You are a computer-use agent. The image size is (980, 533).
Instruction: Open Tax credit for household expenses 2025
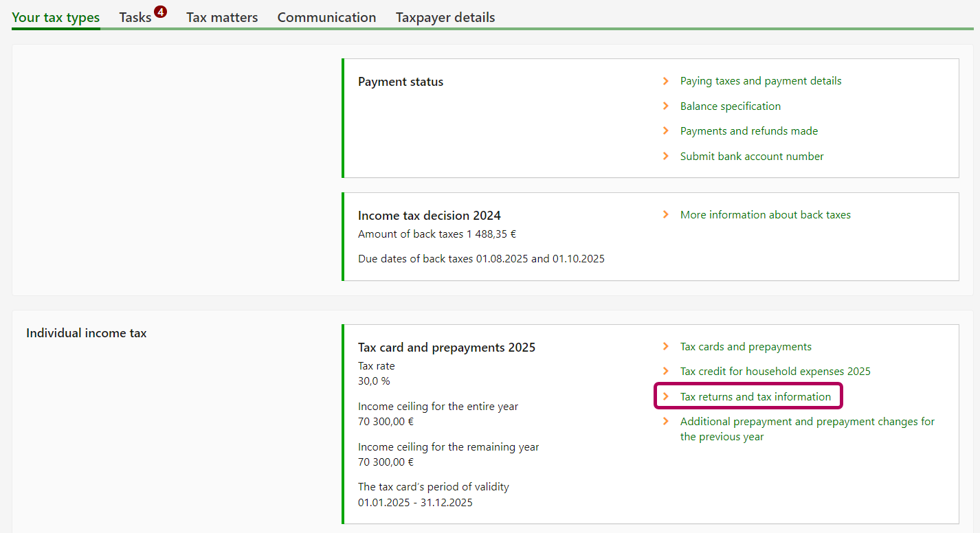point(775,372)
